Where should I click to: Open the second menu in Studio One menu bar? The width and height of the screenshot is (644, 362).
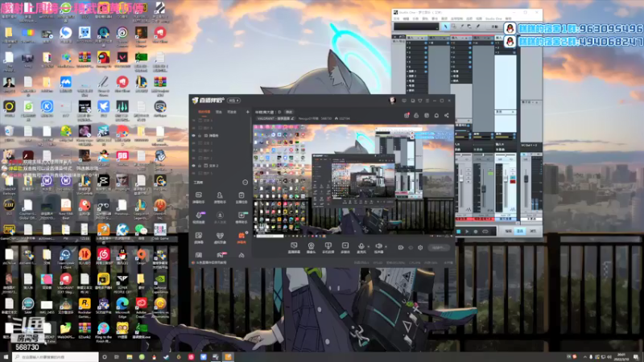[406, 19]
